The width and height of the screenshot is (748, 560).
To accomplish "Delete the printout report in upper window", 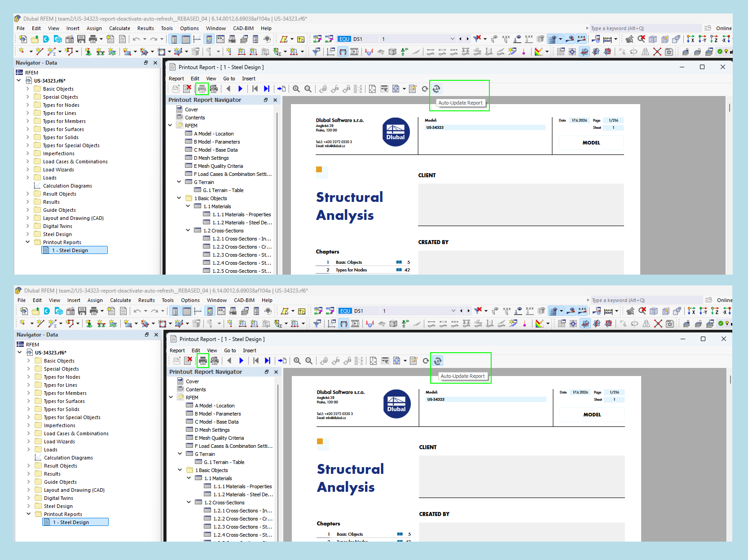I will tap(187, 89).
